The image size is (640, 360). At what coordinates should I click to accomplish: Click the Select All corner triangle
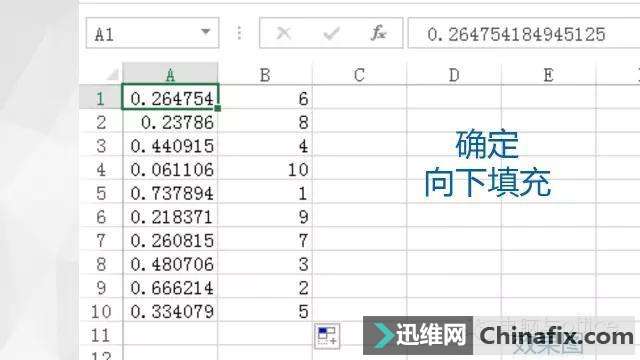(x=113, y=75)
